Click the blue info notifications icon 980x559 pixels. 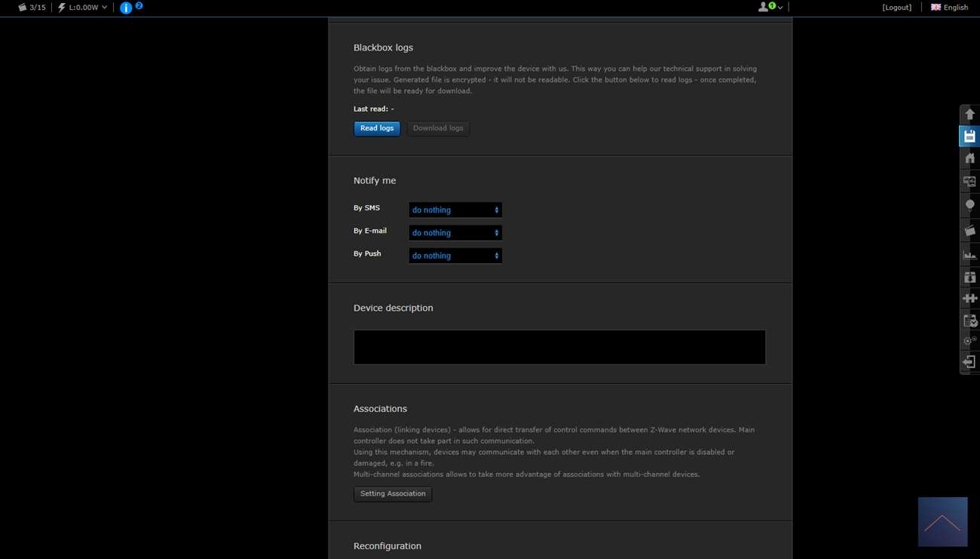(126, 8)
